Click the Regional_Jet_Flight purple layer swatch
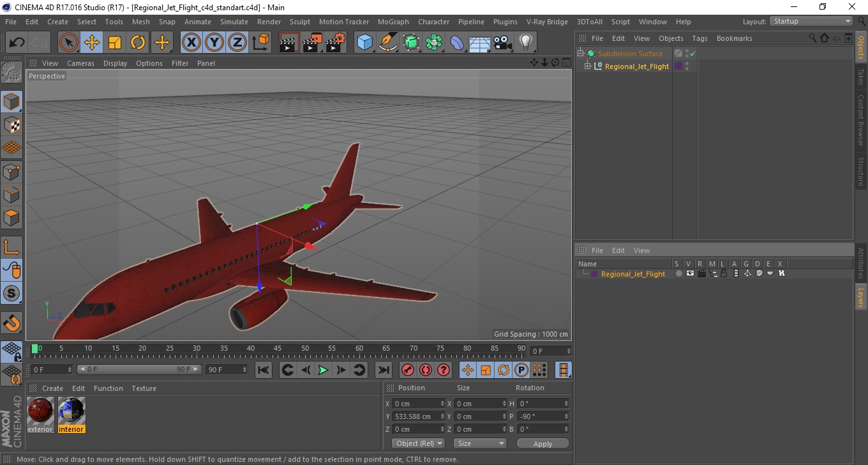The width and height of the screenshot is (868, 465). (x=594, y=273)
